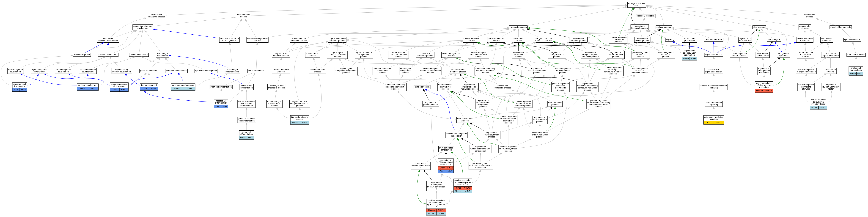Viewport: 868px width, 217px height.
Task: Click the 'cellular response to stimulus' node
Action: tap(805, 40)
